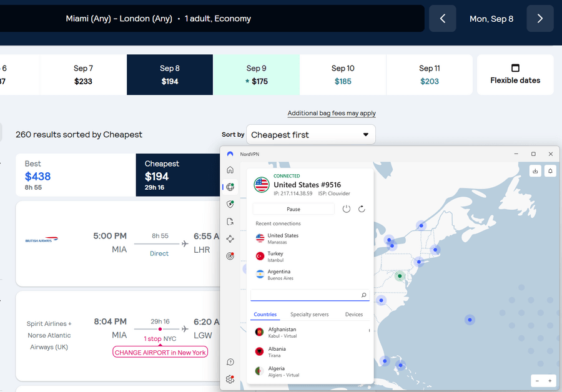Click the 260 results sorted by Cheapest text
The height and width of the screenshot is (392, 562).
coord(79,135)
